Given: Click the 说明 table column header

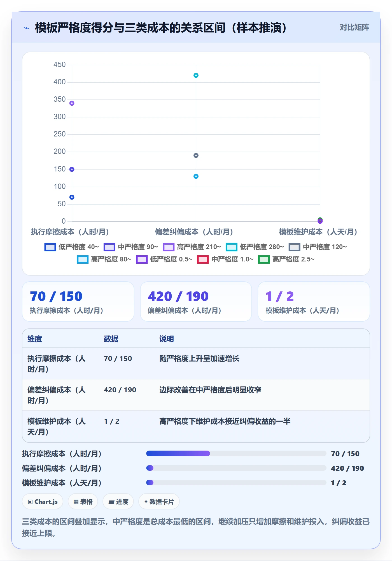Looking at the screenshot, I should click(167, 339).
